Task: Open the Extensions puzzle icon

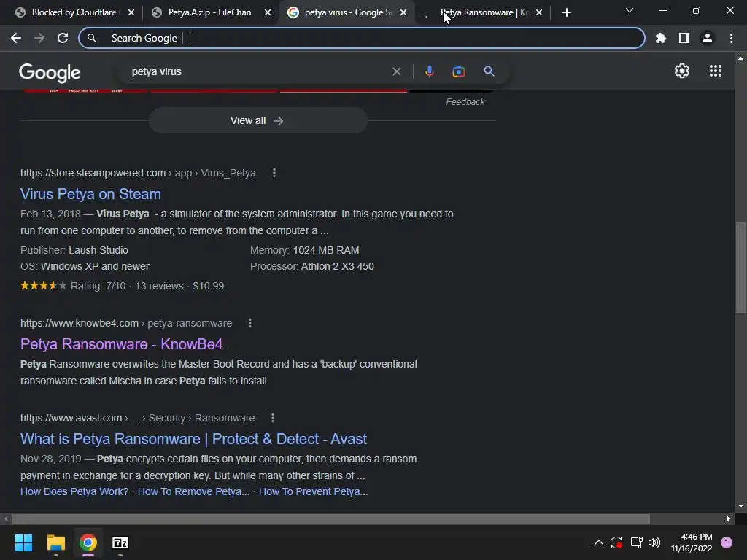Action: pyautogui.click(x=660, y=38)
